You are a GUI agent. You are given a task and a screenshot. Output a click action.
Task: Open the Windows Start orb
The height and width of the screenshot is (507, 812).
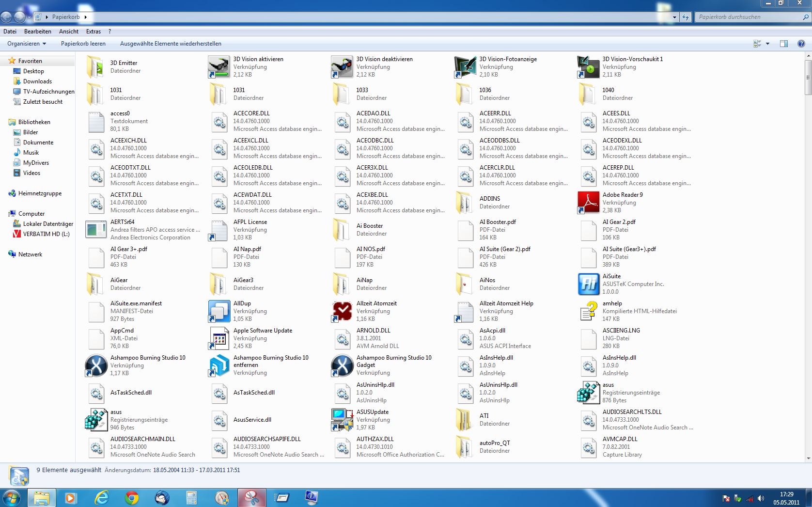click(x=11, y=498)
